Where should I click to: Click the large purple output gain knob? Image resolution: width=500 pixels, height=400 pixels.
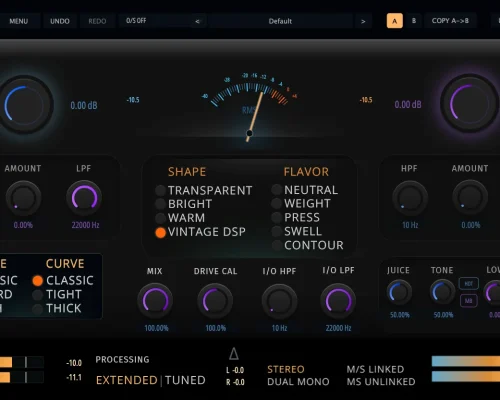469,104
